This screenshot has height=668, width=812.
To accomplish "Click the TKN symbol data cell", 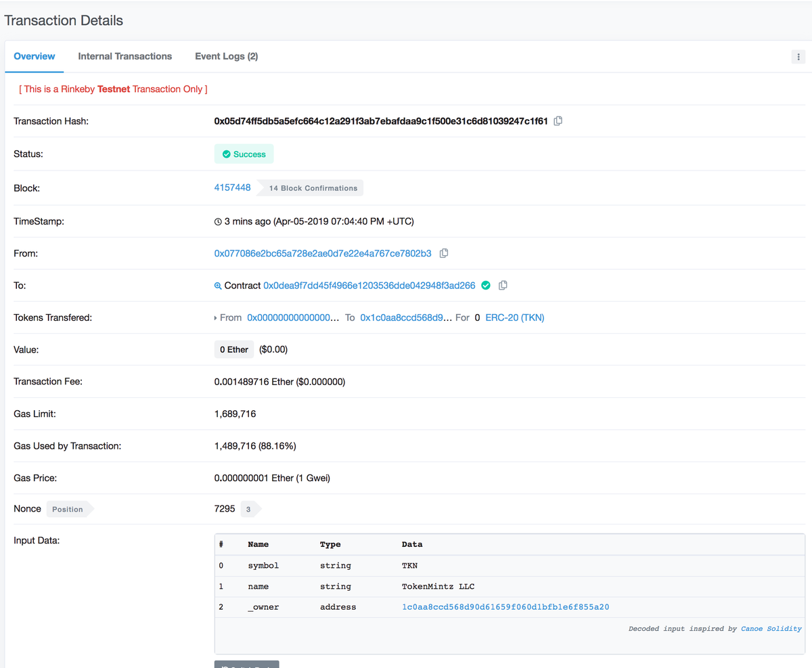I will (x=410, y=565).
